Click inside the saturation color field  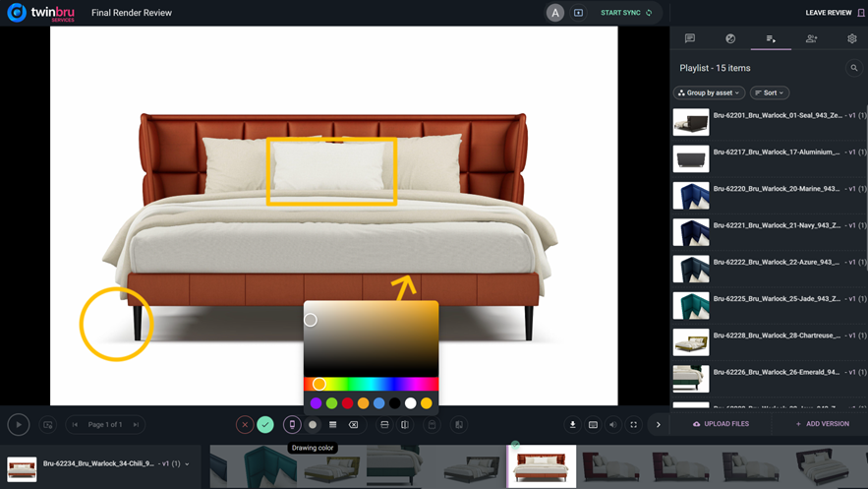tap(371, 338)
